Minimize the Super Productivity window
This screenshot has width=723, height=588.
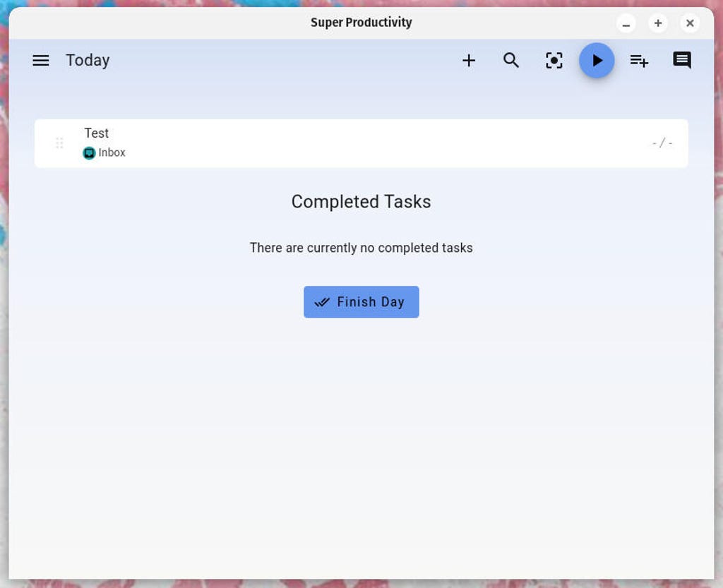click(626, 23)
